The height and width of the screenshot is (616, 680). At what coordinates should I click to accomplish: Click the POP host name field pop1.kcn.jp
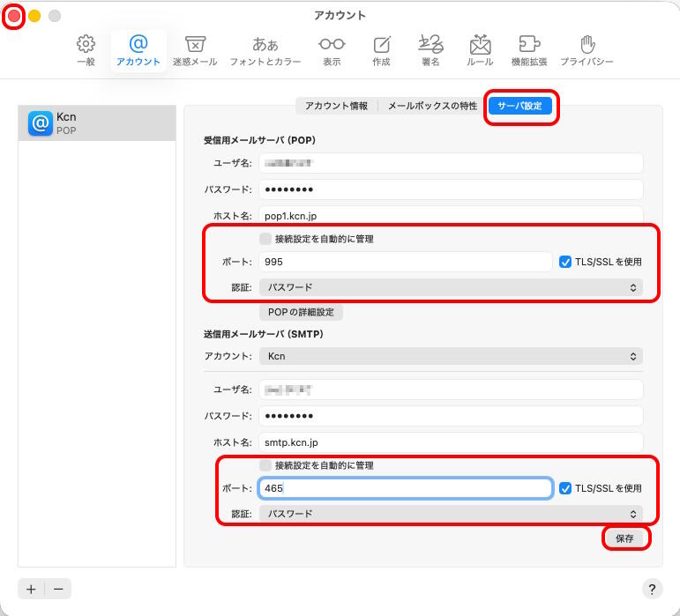450,214
